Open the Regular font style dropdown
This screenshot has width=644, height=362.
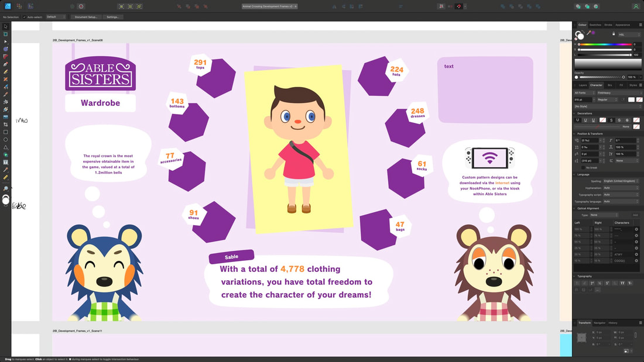[x=608, y=99]
